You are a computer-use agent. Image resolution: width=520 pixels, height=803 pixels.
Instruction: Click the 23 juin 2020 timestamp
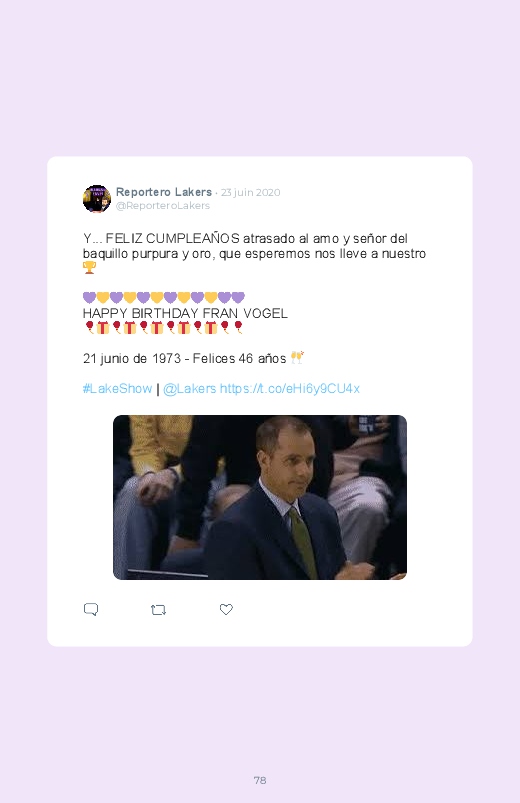[251, 193]
